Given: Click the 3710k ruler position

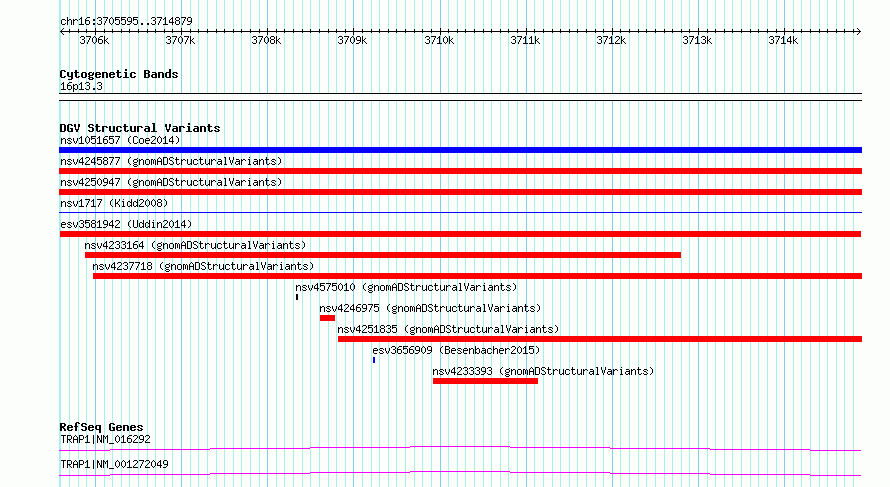Looking at the screenshot, I should 439,40.
